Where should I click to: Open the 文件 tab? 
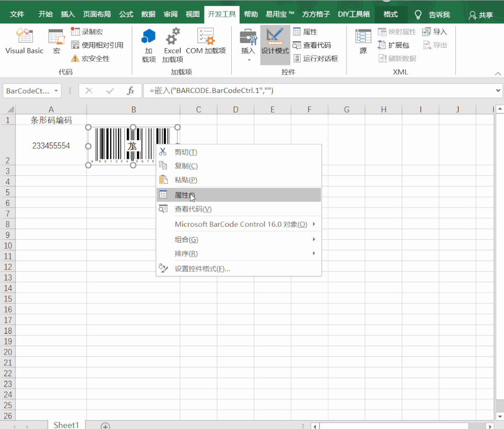tap(17, 14)
